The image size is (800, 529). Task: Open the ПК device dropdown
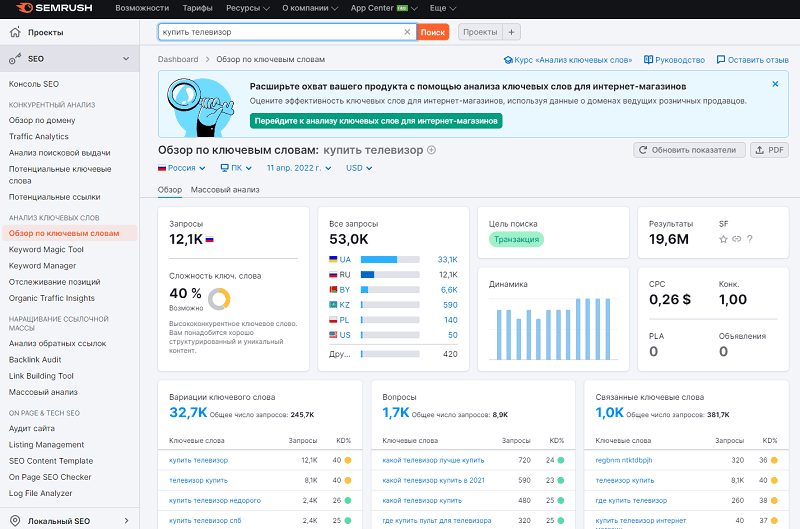(237, 168)
